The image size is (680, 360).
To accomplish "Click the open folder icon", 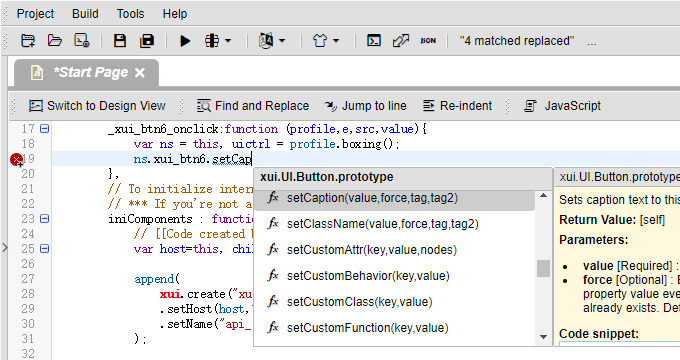I will point(55,41).
